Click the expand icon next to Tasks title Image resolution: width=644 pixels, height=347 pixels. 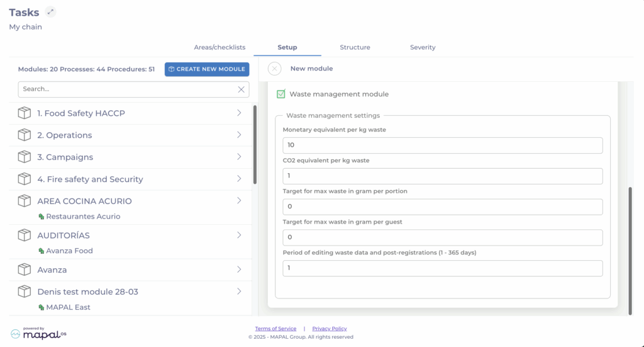tap(51, 12)
